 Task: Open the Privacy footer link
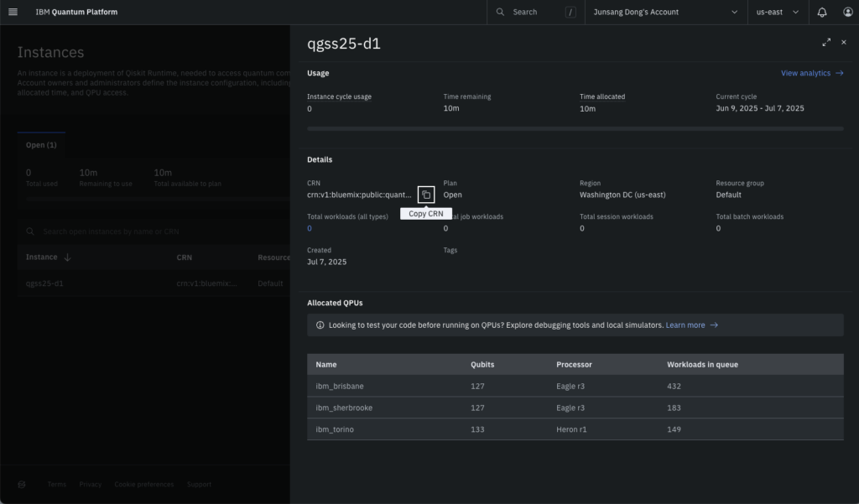[x=91, y=484]
